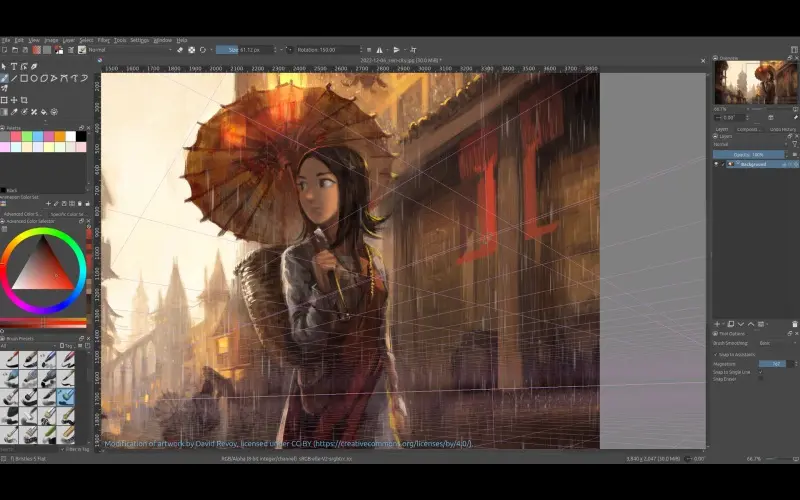Toggle the Snap to Assistants checkbox

716,354
